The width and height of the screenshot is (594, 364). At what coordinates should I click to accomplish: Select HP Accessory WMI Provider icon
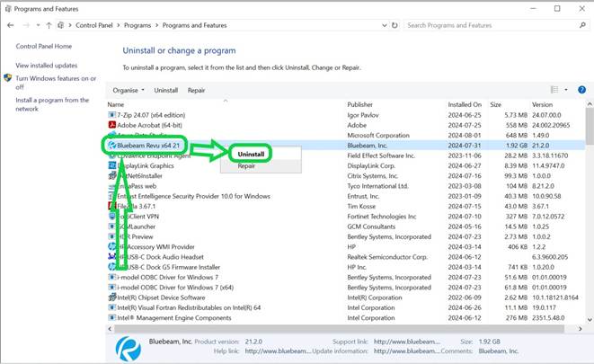(x=111, y=246)
